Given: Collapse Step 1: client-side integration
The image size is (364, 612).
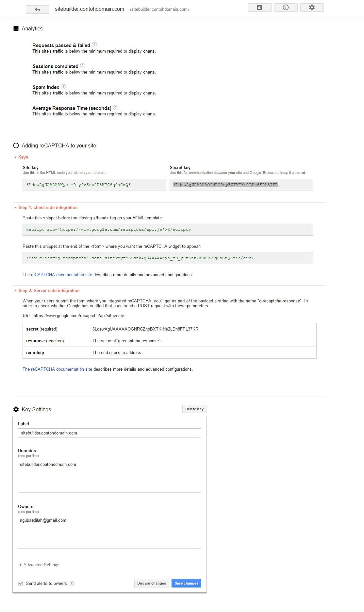Looking at the screenshot, I should pyautogui.click(x=15, y=207).
